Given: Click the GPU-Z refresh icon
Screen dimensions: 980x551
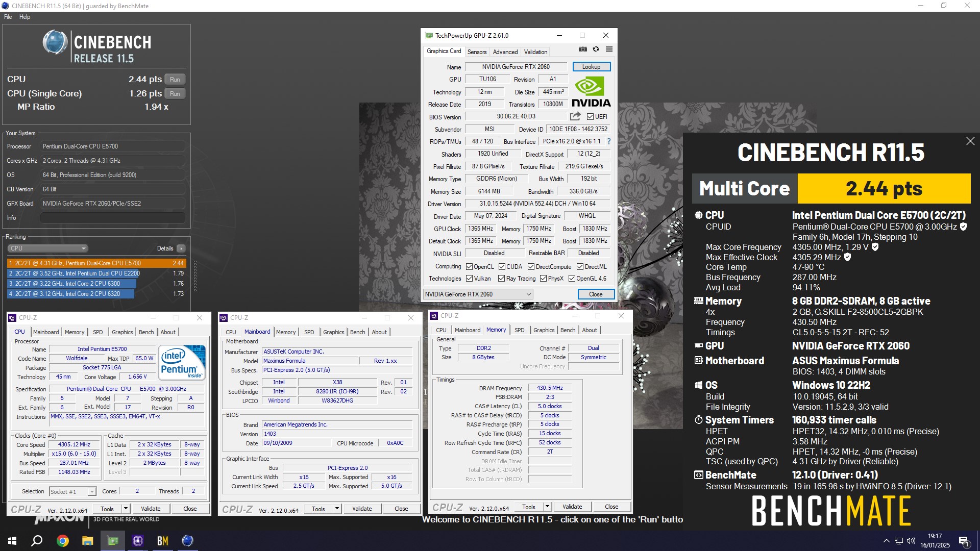Looking at the screenshot, I should click(596, 49).
